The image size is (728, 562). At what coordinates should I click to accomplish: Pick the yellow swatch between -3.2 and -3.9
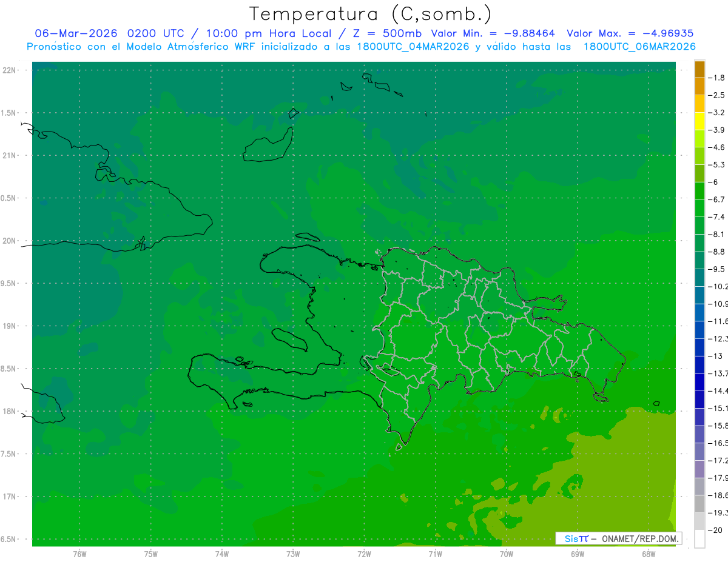click(699, 121)
